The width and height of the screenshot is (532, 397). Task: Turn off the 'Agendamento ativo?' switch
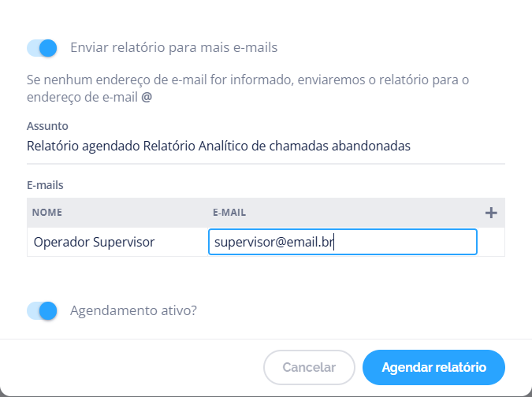click(x=43, y=310)
